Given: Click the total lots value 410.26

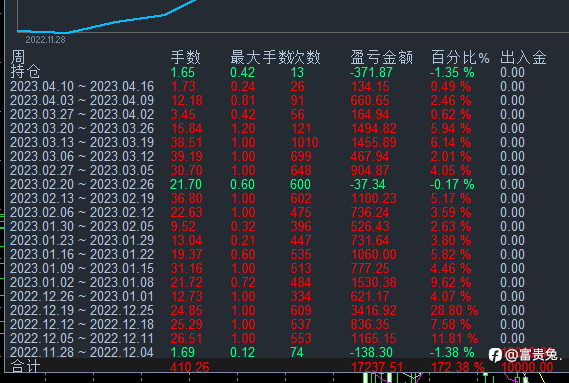Looking at the screenshot, I should pos(189,367).
